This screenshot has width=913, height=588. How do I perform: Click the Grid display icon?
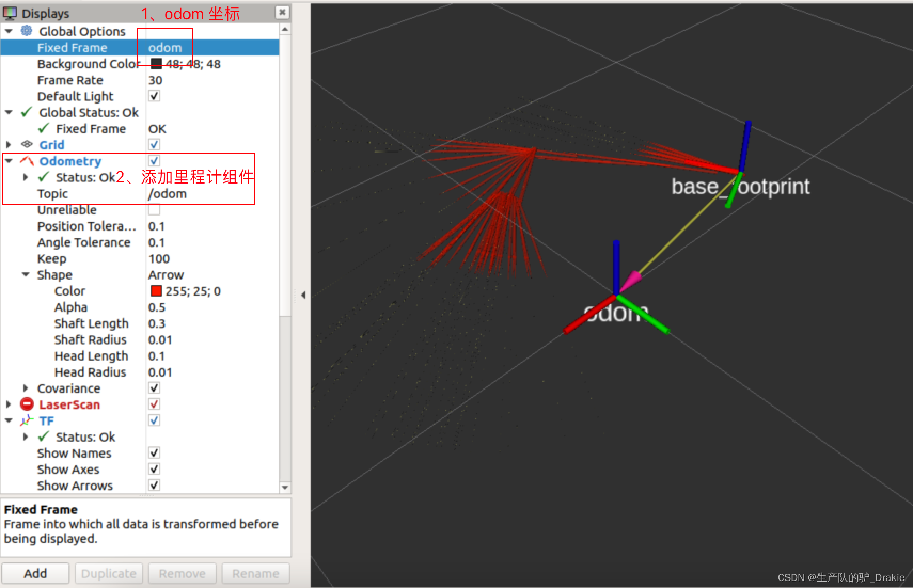(27, 144)
